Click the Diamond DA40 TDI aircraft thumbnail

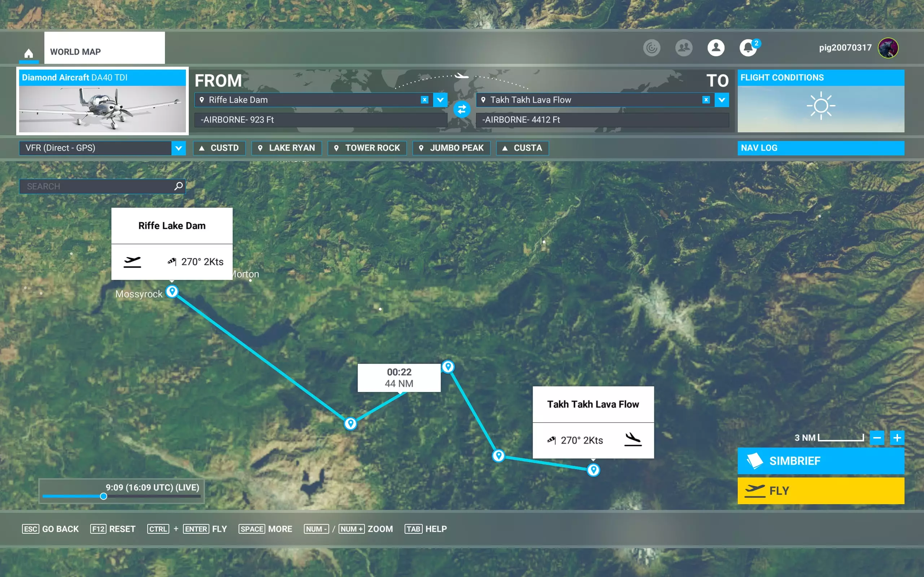(103, 109)
